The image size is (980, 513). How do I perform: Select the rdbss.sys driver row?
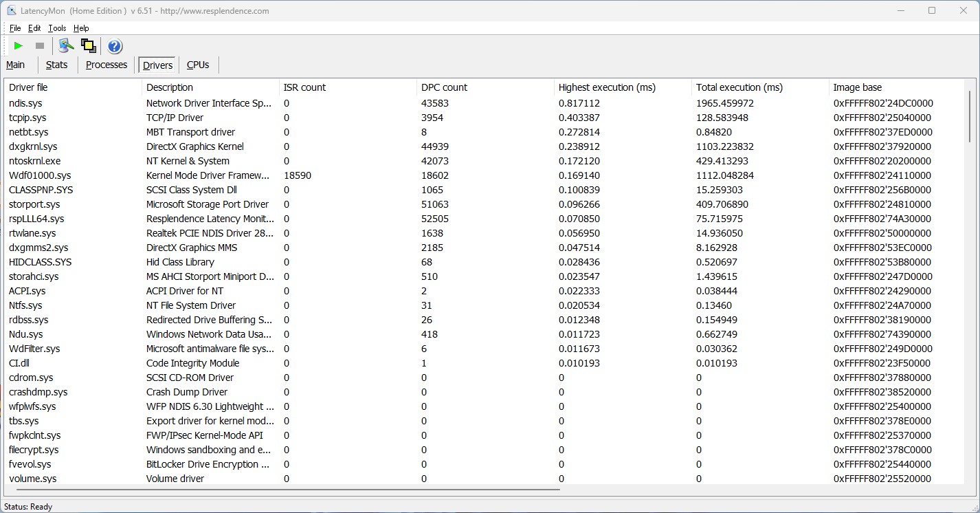[x=485, y=320]
